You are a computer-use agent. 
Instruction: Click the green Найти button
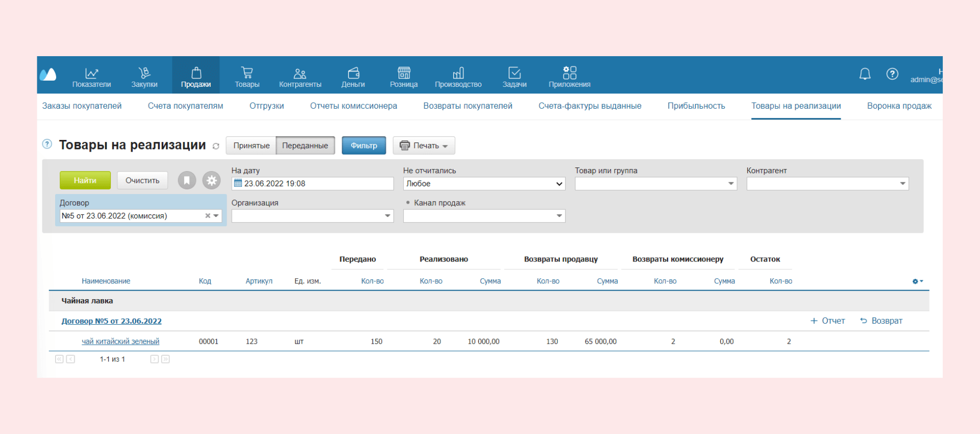(x=85, y=180)
